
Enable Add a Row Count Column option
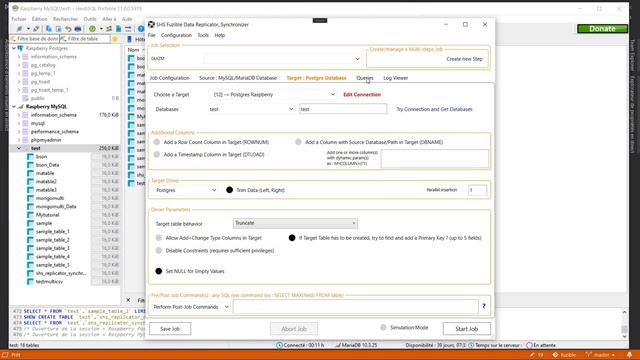[x=157, y=142]
